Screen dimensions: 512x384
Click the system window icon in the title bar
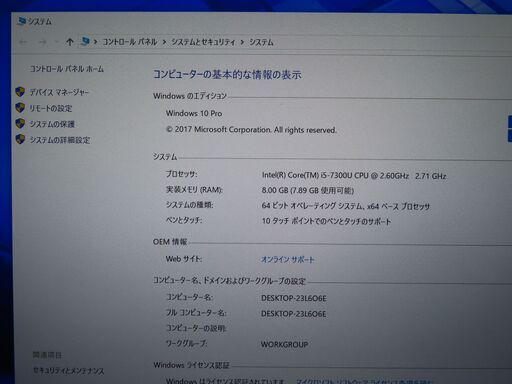point(22,21)
